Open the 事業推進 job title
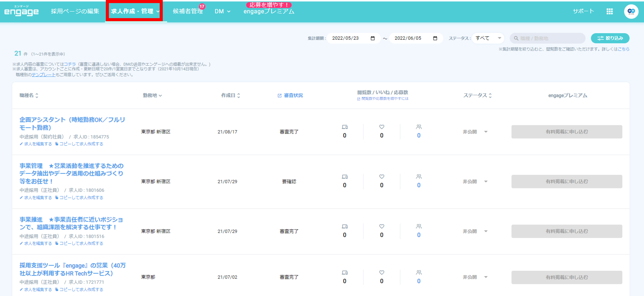This screenshot has height=296, width=644. click(x=71, y=223)
